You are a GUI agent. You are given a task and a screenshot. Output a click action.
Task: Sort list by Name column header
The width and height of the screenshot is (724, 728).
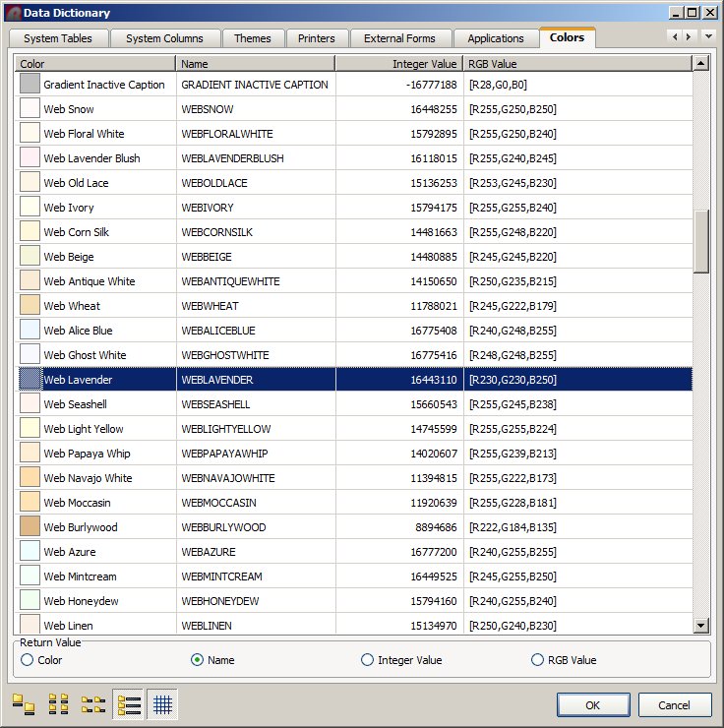[x=255, y=64]
